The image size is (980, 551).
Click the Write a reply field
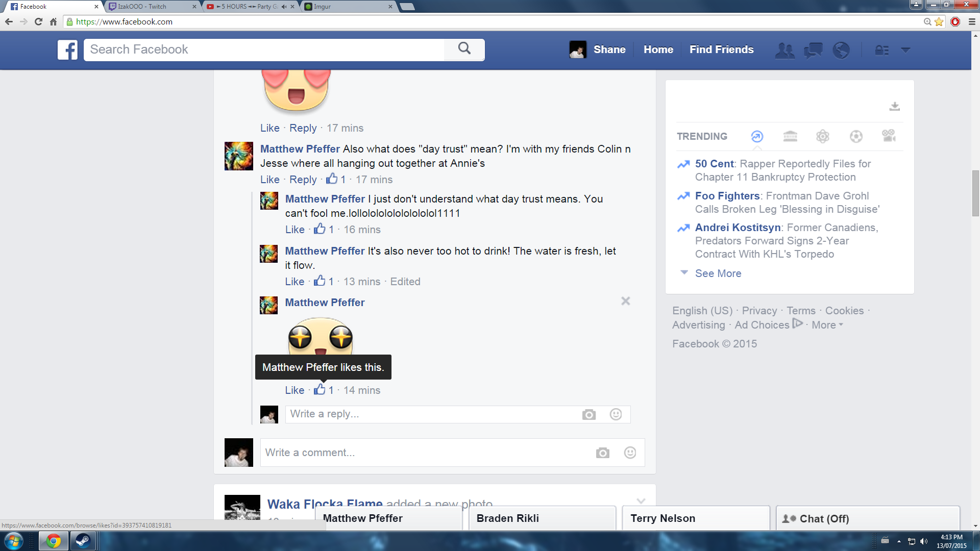click(x=434, y=414)
